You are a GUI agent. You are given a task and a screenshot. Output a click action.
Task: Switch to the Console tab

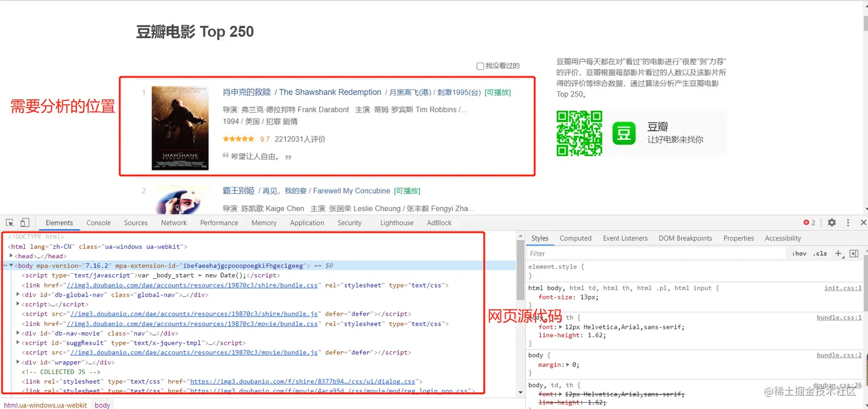click(99, 223)
